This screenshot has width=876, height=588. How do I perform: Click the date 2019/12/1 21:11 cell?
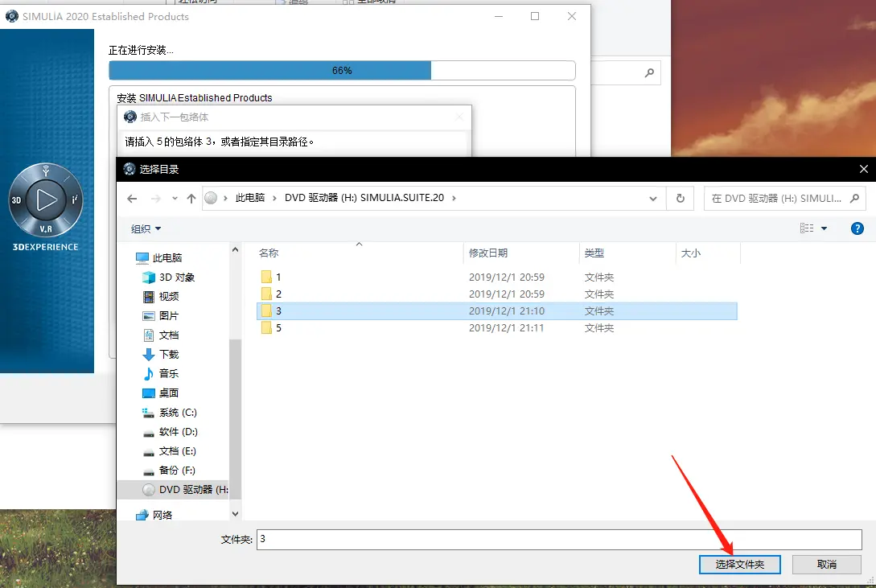pyautogui.click(x=506, y=327)
